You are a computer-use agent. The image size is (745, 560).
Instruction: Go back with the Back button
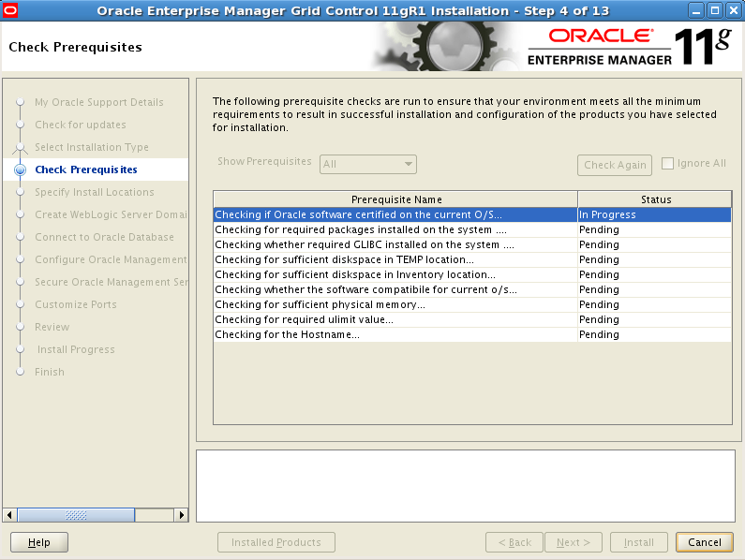tap(514, 542)
